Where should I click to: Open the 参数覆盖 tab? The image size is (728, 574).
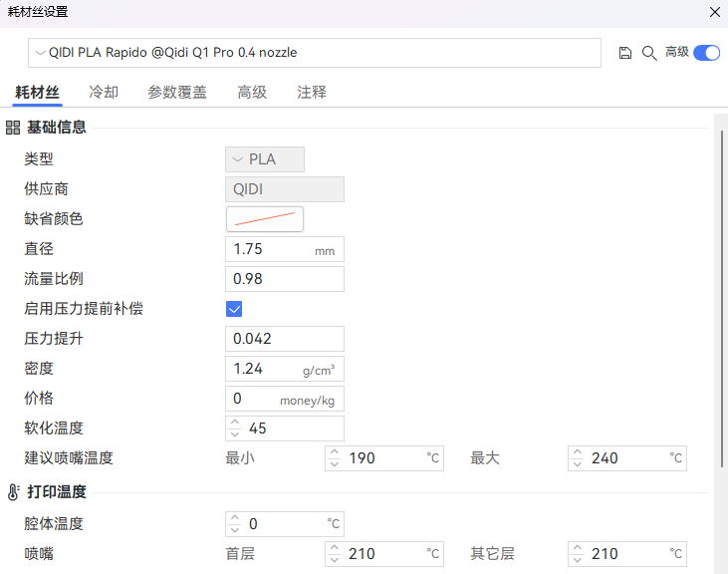(x=177, y=93)
